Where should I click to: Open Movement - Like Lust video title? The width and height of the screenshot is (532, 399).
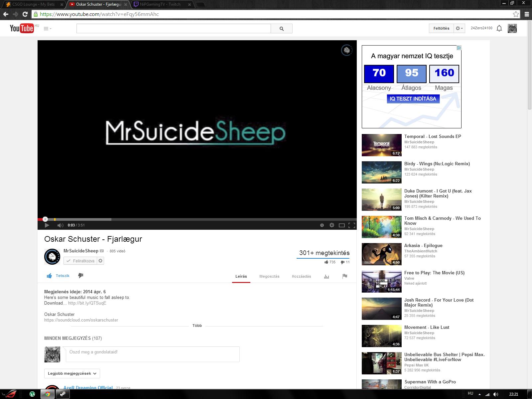(427, 327)
